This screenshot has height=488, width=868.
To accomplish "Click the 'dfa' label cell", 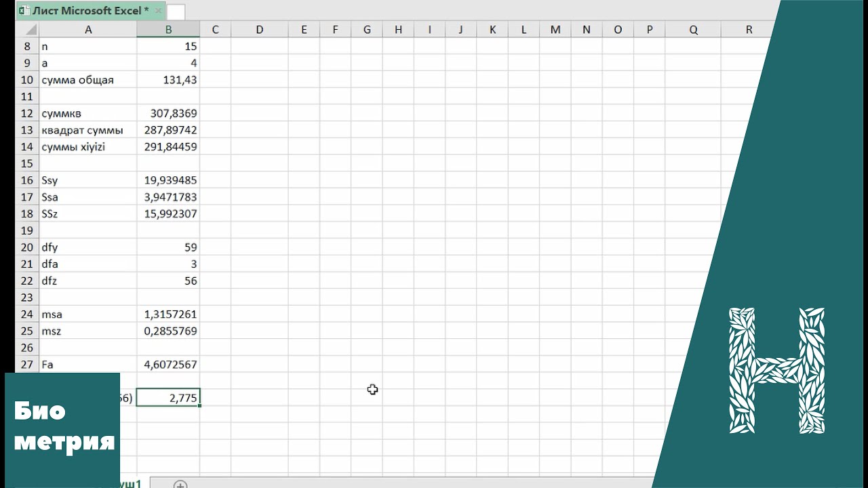I will [x=88, y=264].
